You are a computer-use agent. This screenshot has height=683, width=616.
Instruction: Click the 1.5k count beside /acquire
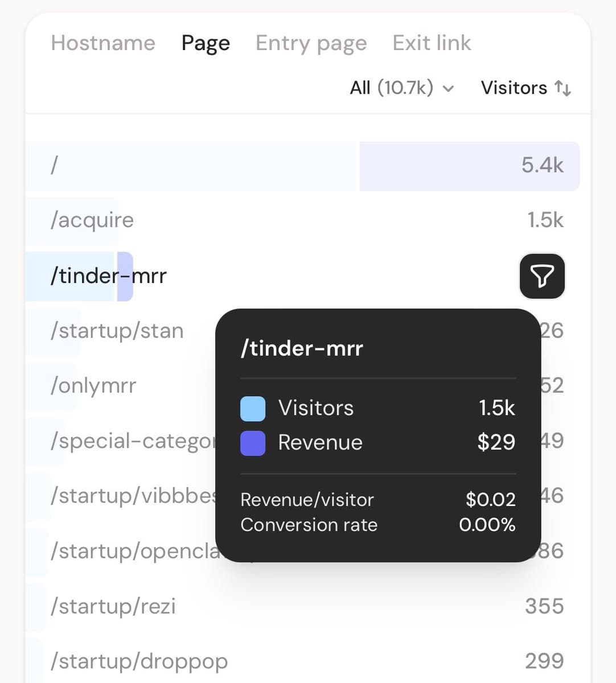point(545,220)
